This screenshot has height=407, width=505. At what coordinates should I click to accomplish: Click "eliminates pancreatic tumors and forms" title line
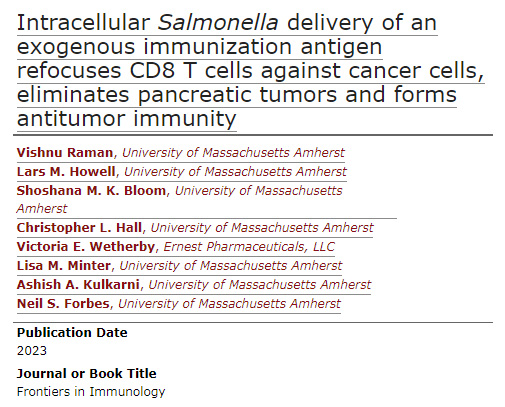(x=237, y=95)
